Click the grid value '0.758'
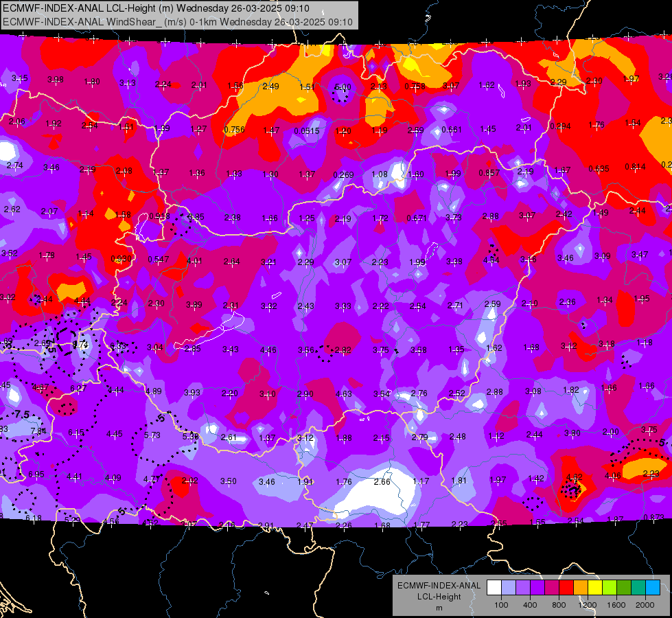The width and height of the screenshot is (672, 618). pyautogui.click(x=415, y=87)
